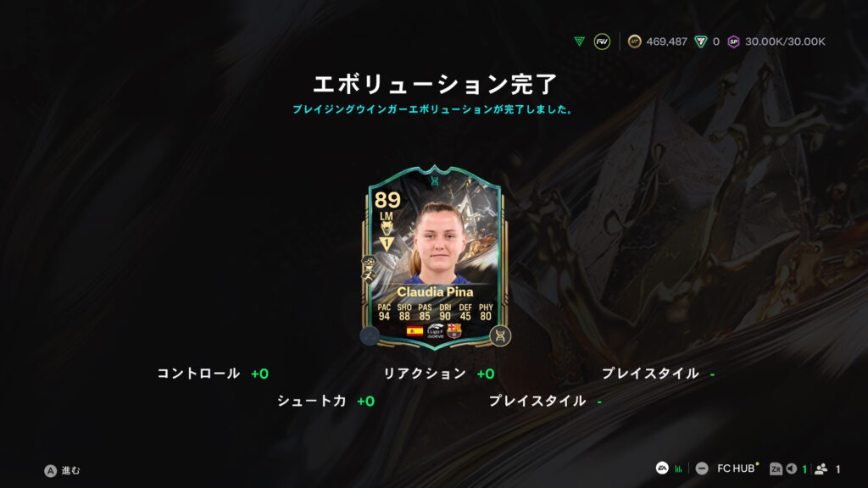Click the purple SP hexagon icon
The height and width of the screenshot is (488, 868).
[733, 42]
